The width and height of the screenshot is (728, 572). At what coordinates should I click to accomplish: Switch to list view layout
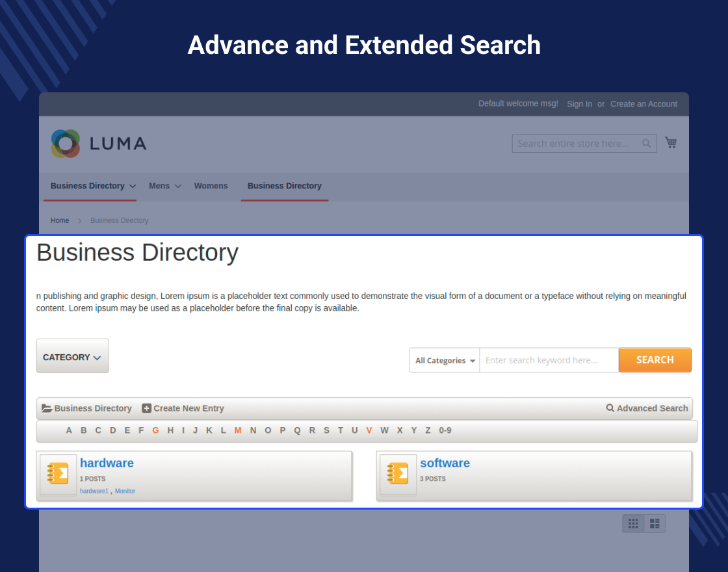click(x=655, y=524)
